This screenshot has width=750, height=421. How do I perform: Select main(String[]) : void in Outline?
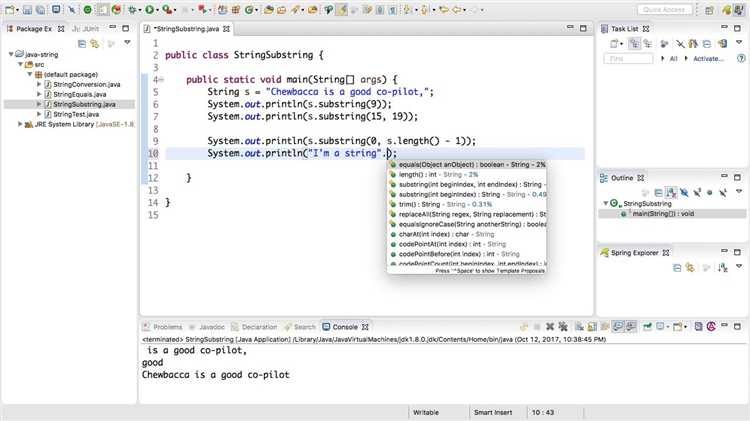click(663, 214)
